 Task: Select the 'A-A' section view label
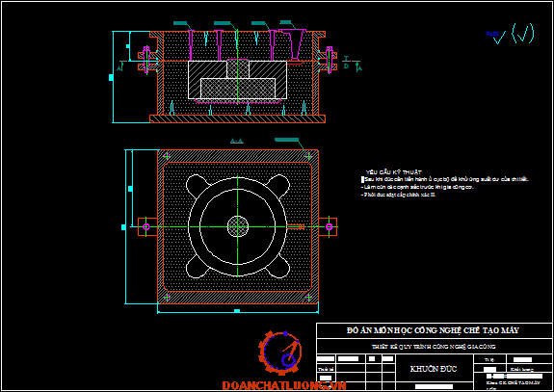[237, 141]
